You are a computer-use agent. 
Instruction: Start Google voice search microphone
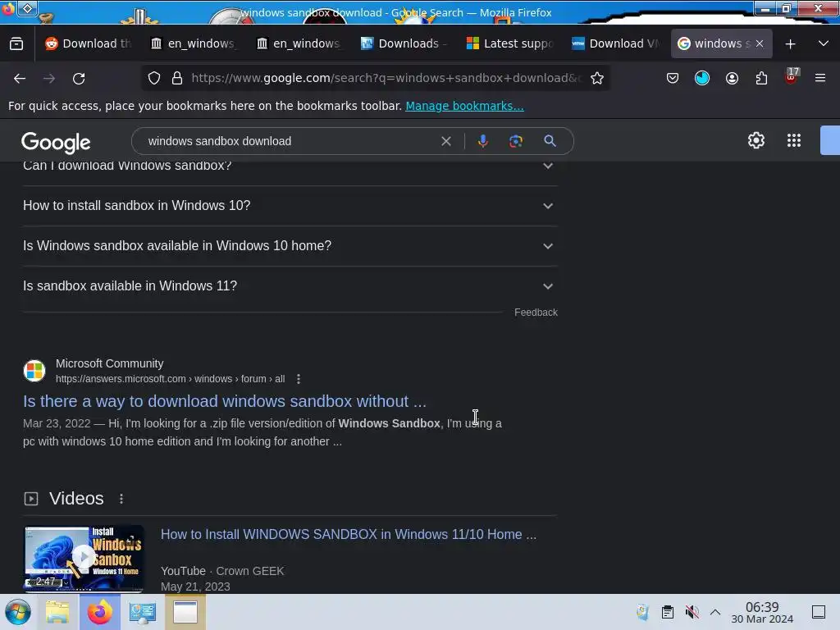point(482,141)
